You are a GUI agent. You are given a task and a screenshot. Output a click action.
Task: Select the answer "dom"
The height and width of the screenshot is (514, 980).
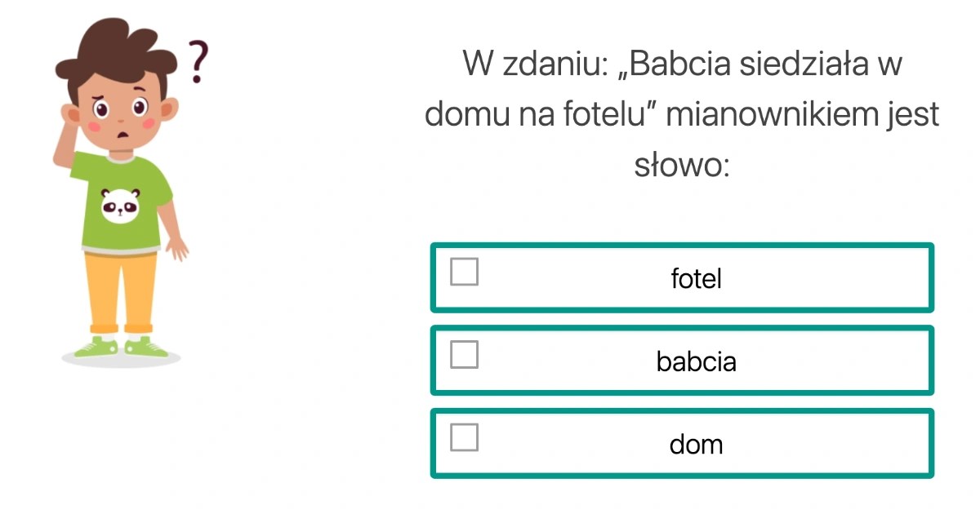click(x=697, y=443)
